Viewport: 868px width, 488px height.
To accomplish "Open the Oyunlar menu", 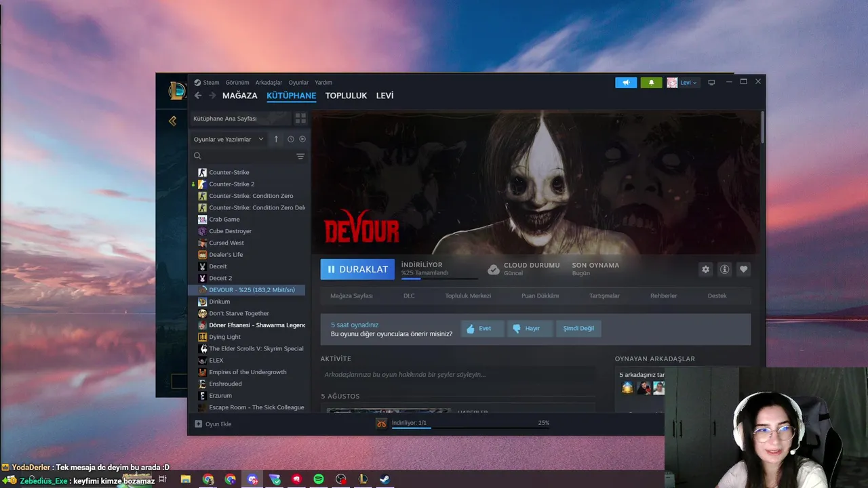I will (x=298, y=83).
